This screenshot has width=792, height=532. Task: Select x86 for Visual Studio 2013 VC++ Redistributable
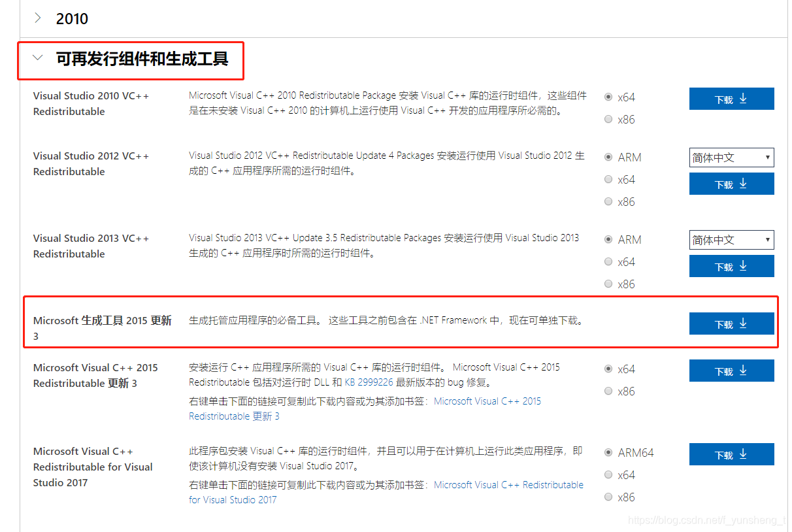tap(608, 284)
